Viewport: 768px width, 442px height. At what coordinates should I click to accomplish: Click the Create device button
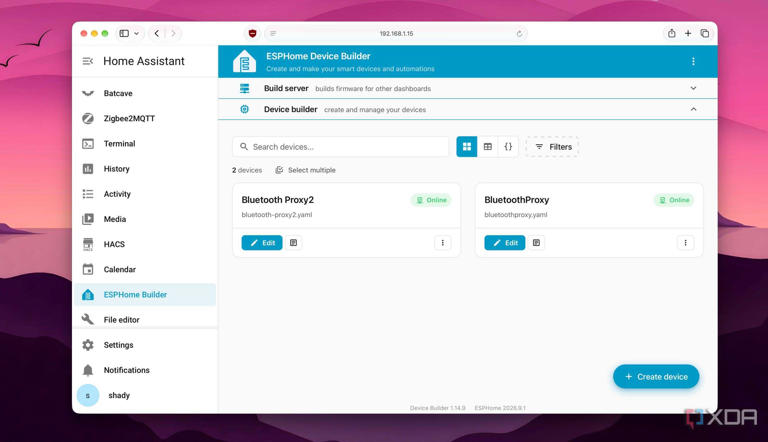click(656, 376)
